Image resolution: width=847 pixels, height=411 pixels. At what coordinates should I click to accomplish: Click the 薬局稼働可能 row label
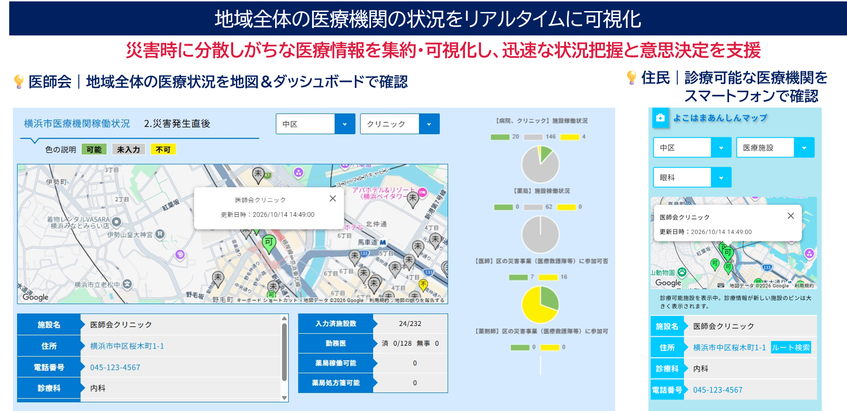(337, 362)
